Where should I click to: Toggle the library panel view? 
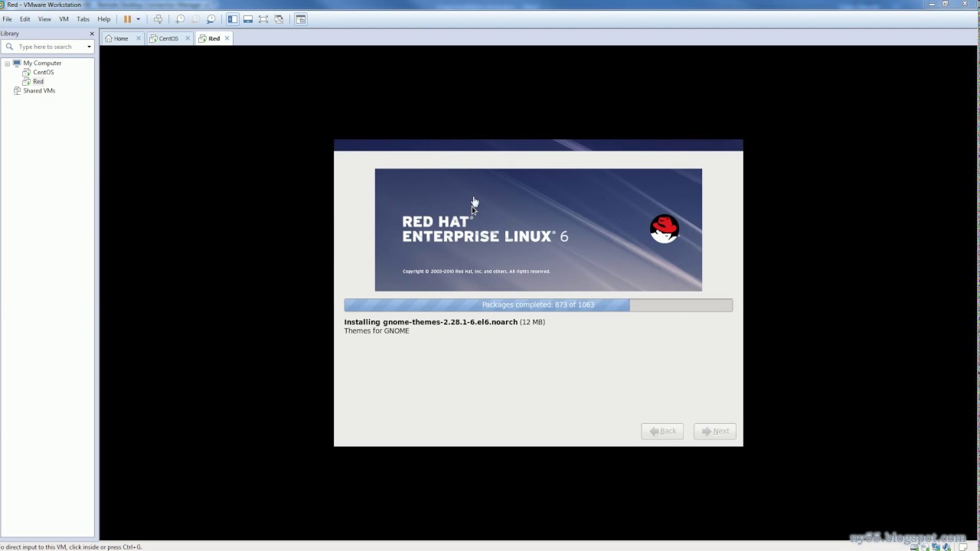233,19
